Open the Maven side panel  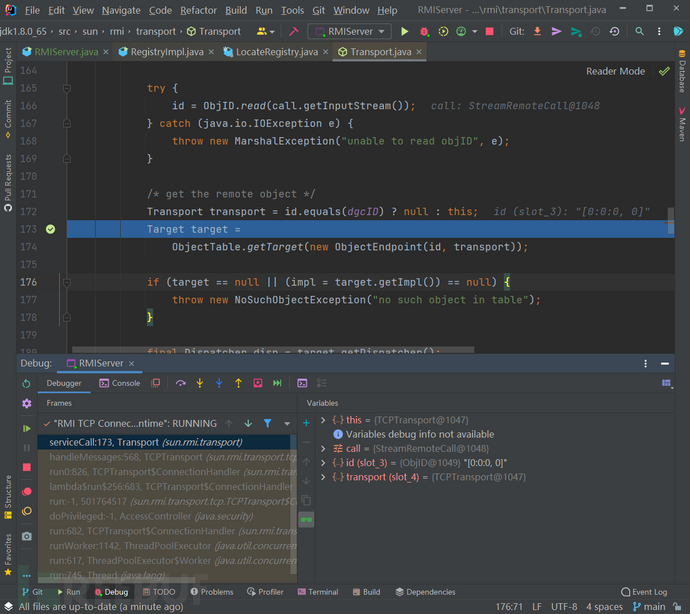(682, 124)
